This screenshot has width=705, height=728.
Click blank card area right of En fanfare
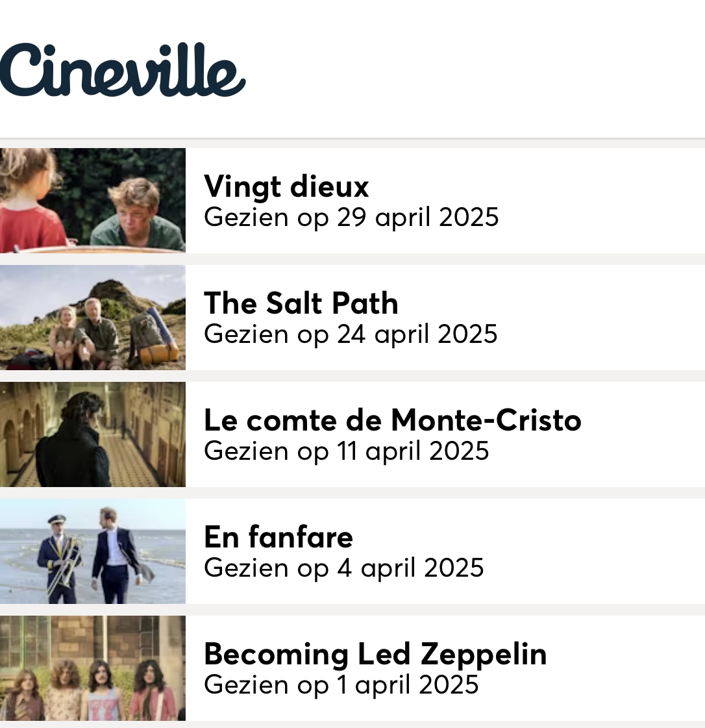599,551
